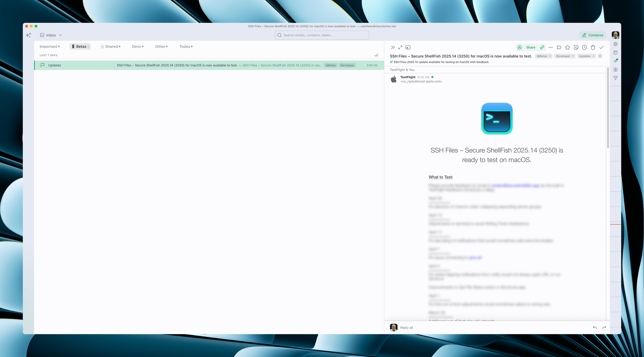Screen dimensions: 644x357
Task: Open the three-dot more actions menu
Action: pos(551,48)
